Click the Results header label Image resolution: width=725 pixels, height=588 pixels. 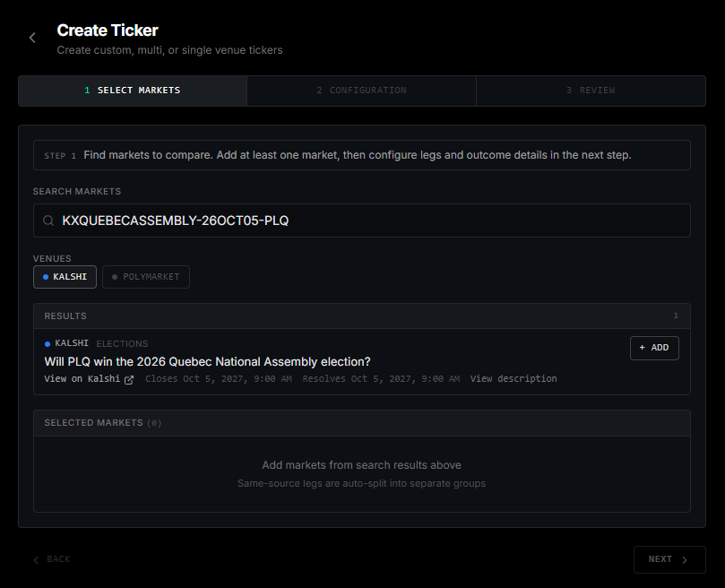pyautogui.click(x=65, y=316)
